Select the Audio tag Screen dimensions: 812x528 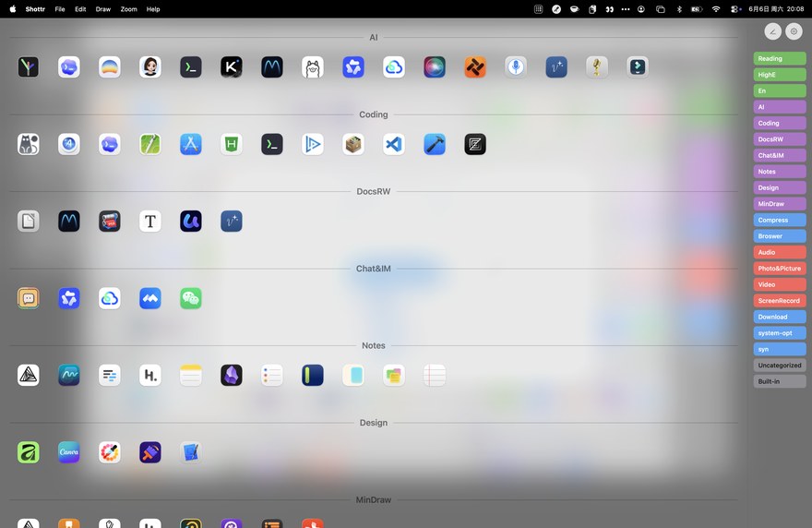pyautogui.click(x=780, y=252)
